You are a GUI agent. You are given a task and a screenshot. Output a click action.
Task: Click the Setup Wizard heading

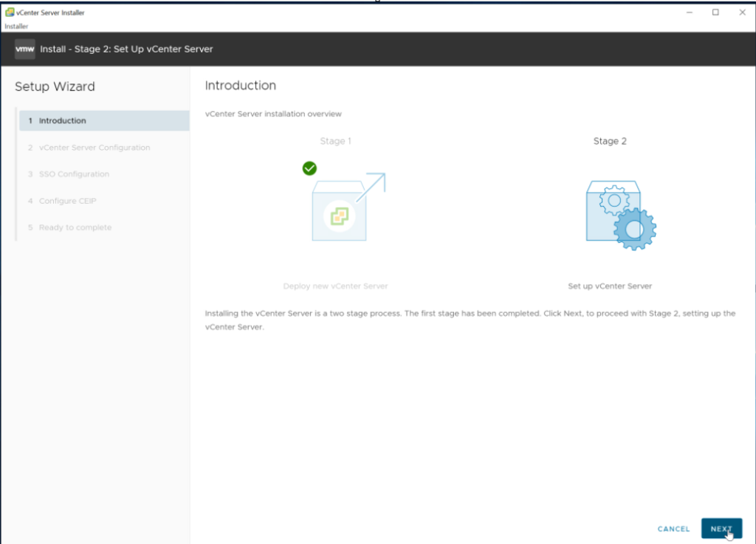(x=55, y=86)
